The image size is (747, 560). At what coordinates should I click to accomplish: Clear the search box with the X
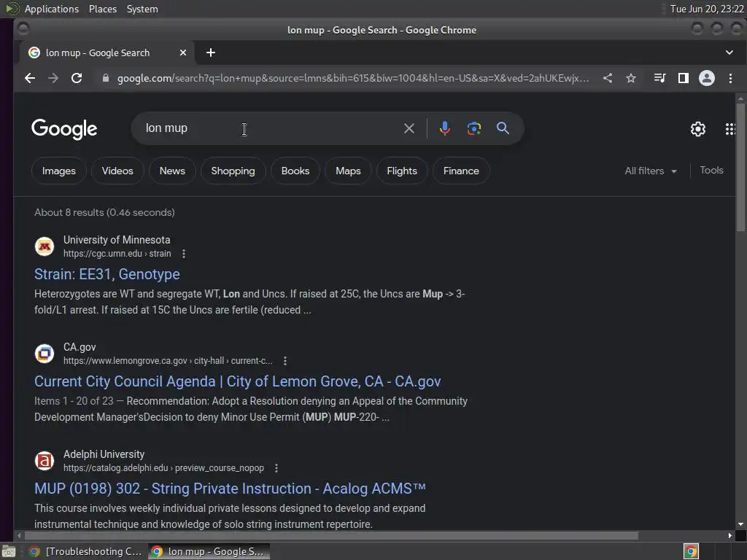409,128
